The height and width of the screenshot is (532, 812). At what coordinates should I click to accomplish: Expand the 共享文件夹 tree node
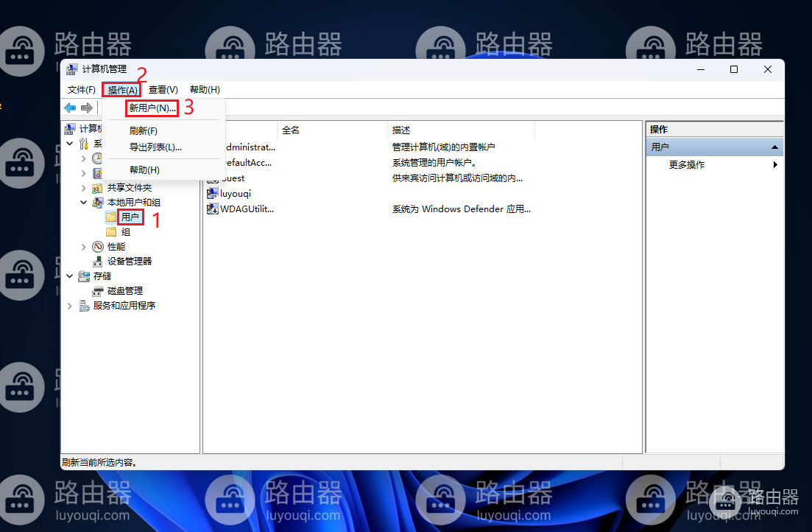[83, 188]
